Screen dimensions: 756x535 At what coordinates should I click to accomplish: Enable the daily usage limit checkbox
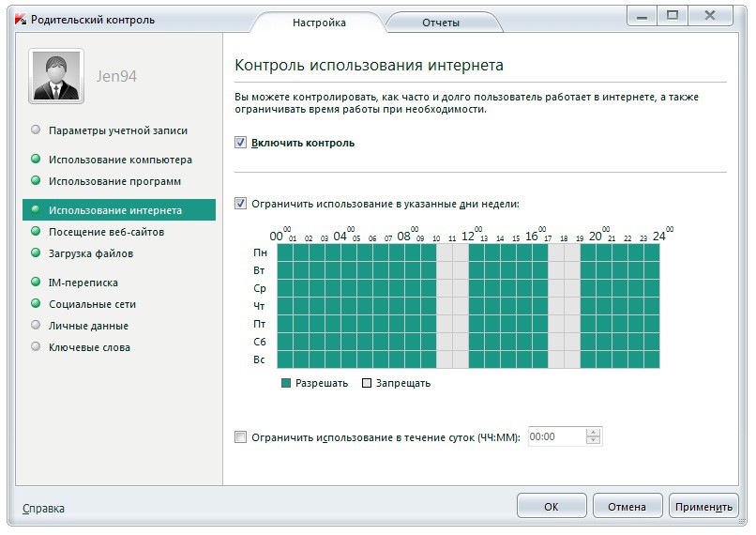click(241, 436)
